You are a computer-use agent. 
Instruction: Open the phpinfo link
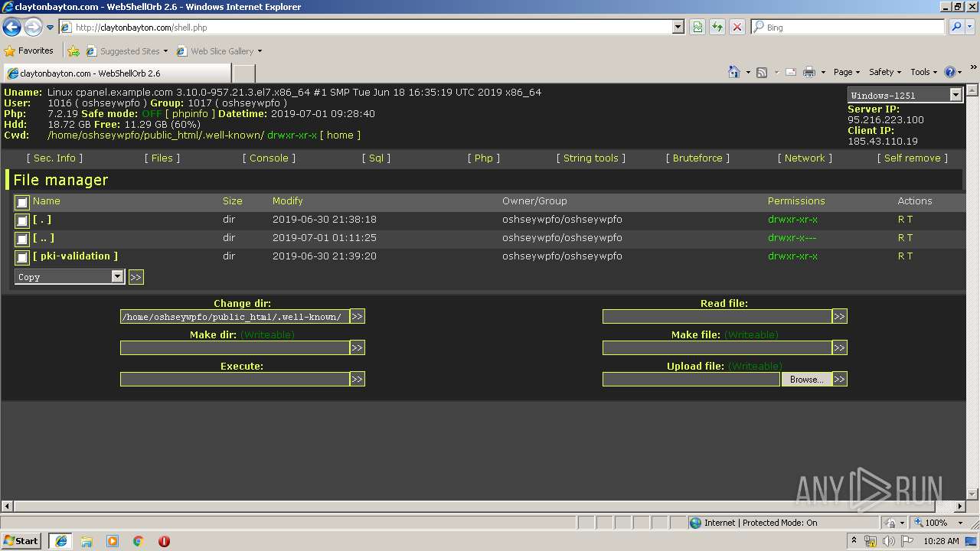(x=190, y=113)
